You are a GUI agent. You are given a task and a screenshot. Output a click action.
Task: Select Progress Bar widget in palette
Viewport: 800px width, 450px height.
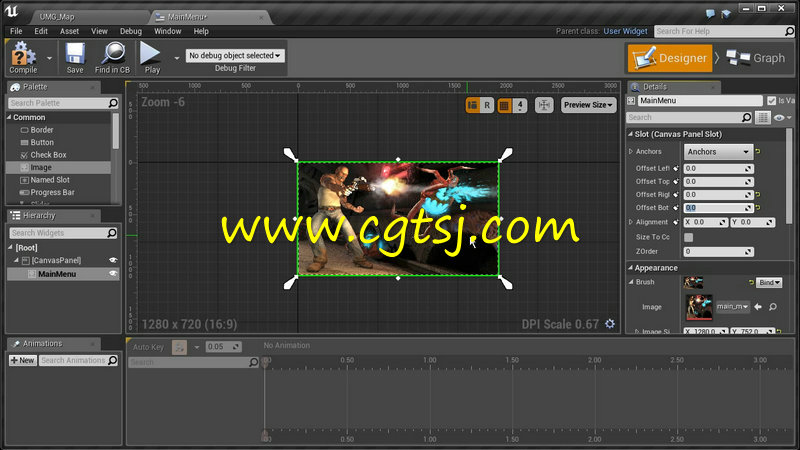tap(52, 192)
